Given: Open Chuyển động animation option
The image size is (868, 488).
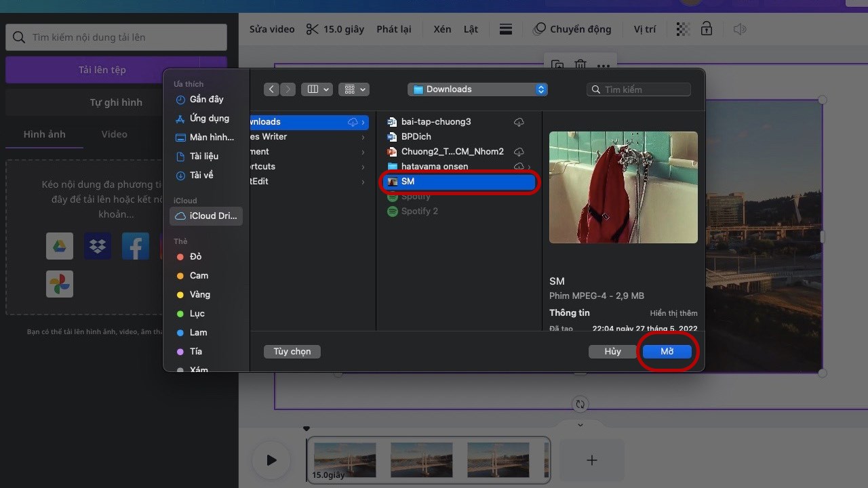Looking at the screenshot, I should 572,29.
